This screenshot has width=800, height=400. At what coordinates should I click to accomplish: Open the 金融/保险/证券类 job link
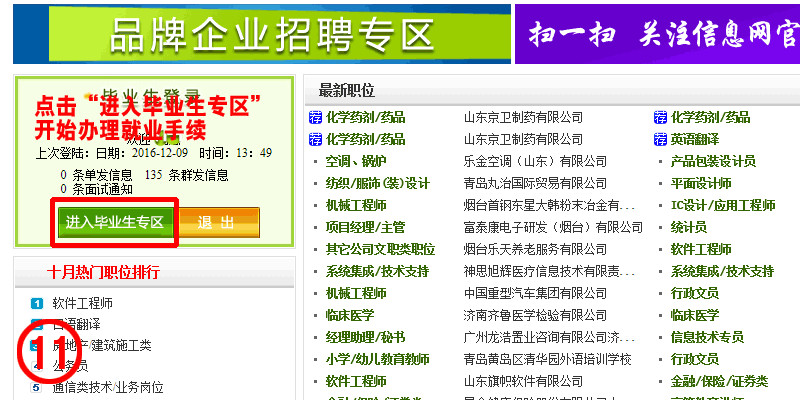click(x=719, y=381)
